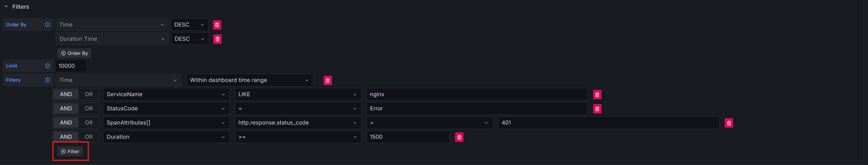This screenshot has height=165, width=868.
Task: Open the LIKE operator dropdown
Action: [x=298, y=94]
